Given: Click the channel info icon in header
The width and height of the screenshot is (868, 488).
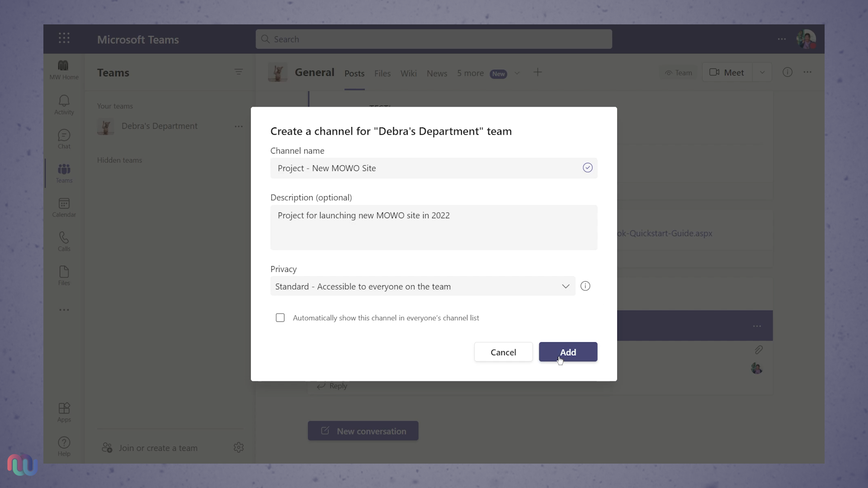Looking at the screenshot, I should tap(788, 72).
